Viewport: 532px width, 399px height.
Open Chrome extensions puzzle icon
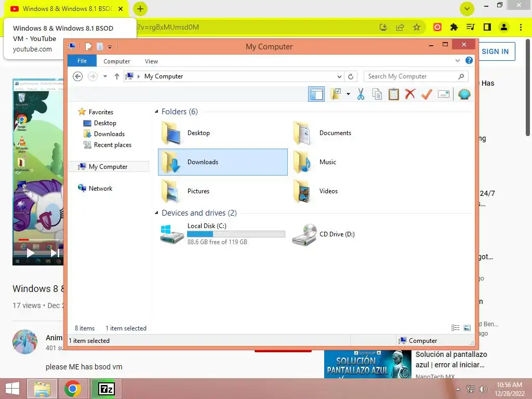coord(454,27)
